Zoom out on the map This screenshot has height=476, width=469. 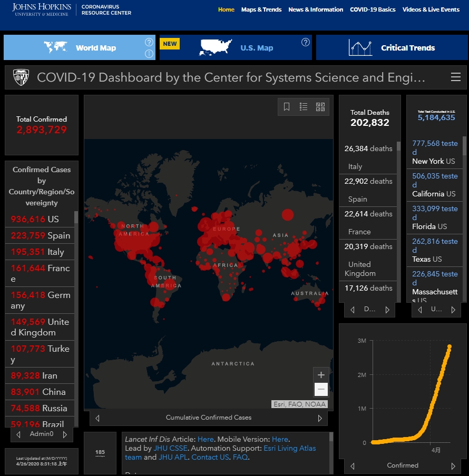click(321, 390)
